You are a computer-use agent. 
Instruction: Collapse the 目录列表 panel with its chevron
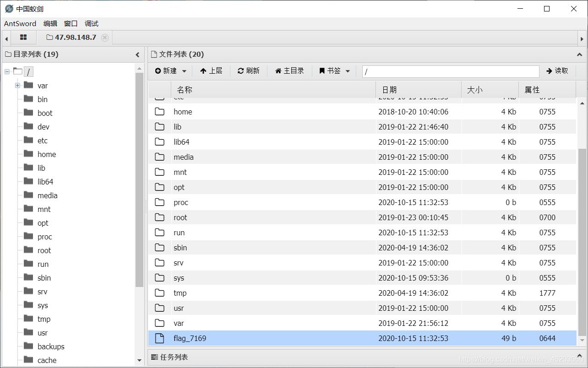[x=137, y=54]
